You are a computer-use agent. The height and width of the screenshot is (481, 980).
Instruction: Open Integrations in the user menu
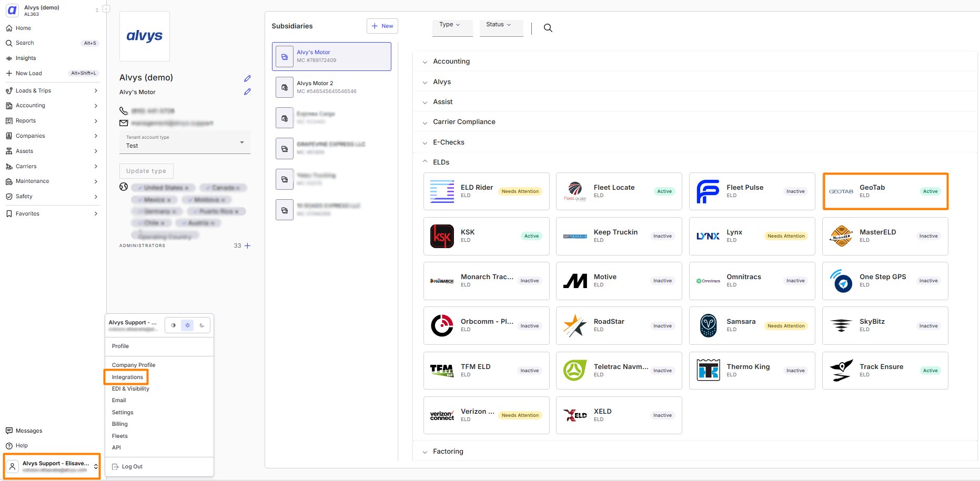pos(127,377)
